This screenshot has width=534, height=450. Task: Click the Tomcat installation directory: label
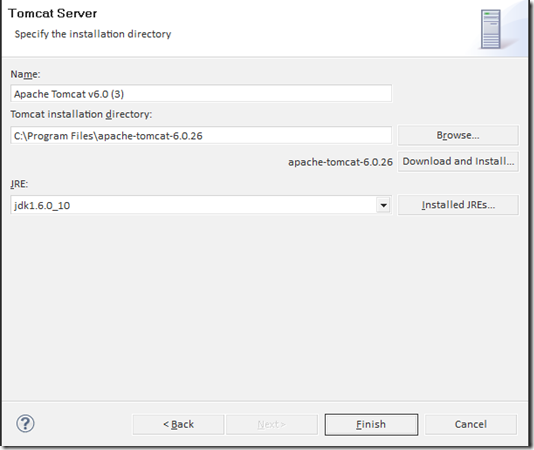(81, 114)
